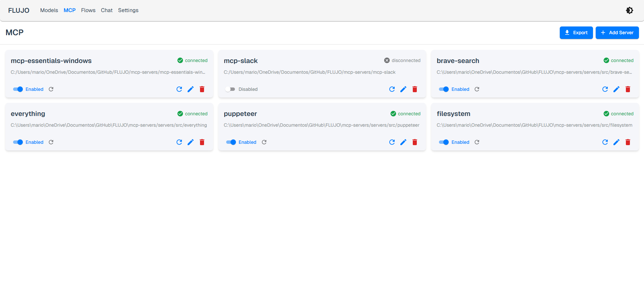This screenshot has width=644, height=304.
Task: Click gray retry icon beside filesystem Enabled
Action: pos(477,142)
